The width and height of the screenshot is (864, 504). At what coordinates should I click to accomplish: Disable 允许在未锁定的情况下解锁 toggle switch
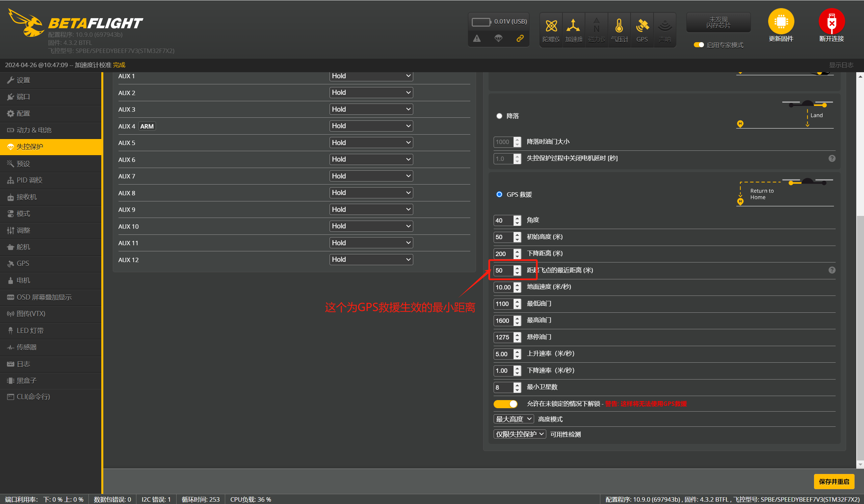point(505,404)
